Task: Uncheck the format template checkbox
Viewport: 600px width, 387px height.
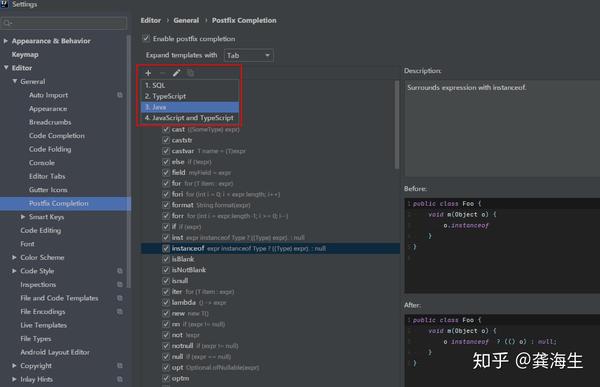Action: pyautogui.click(x=166, y=205)
